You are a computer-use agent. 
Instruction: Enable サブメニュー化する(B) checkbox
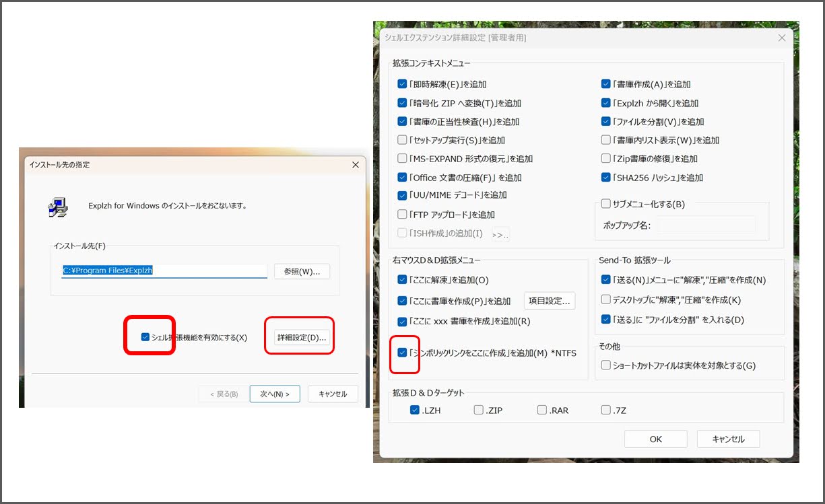coord(605,204)
